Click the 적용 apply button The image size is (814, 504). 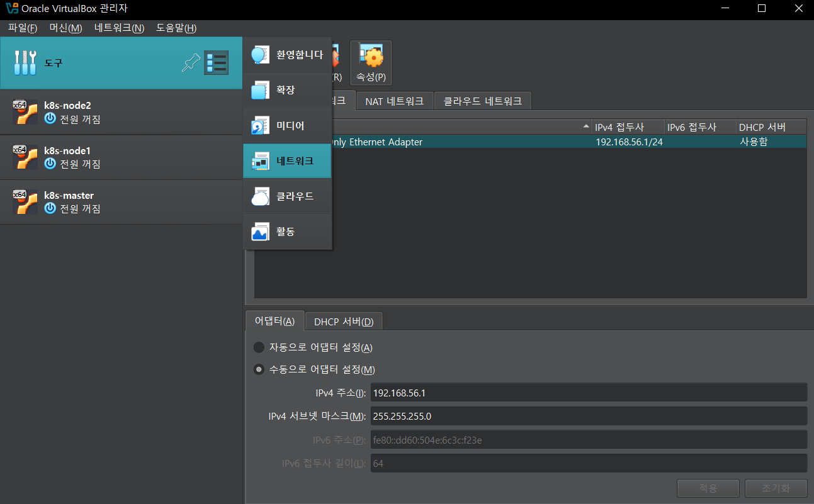tap(708, 488)
